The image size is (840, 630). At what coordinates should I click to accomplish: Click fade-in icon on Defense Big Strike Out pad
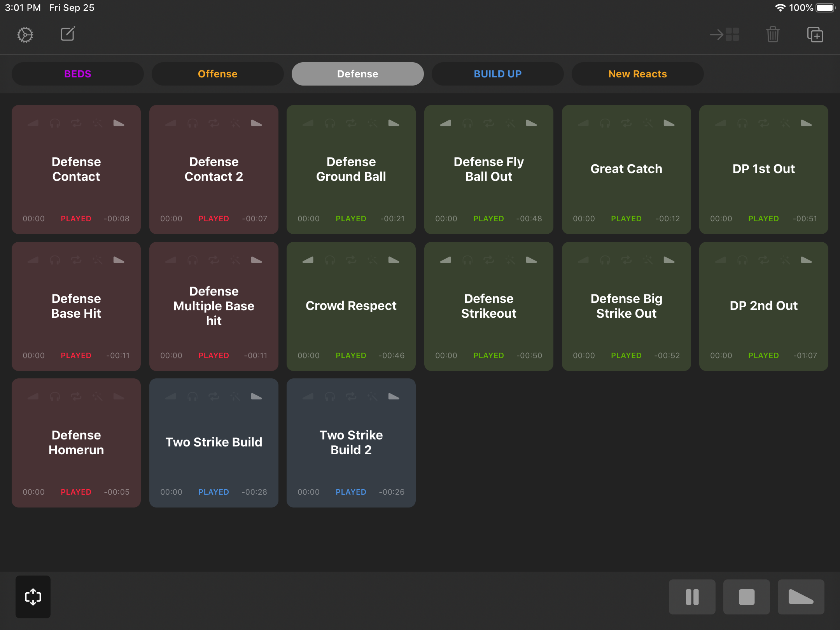583,260
